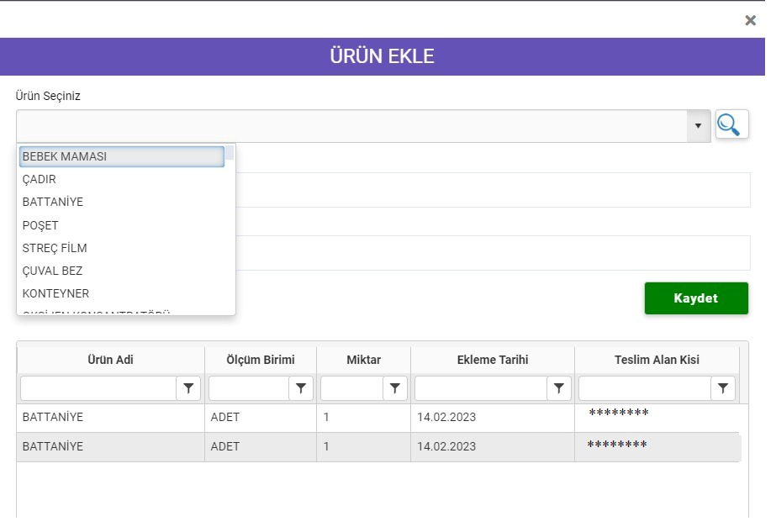Screen dimensions: 776x532
Task: Click the Ürün Adi filter text box
Action: click(x=98, y=388)
